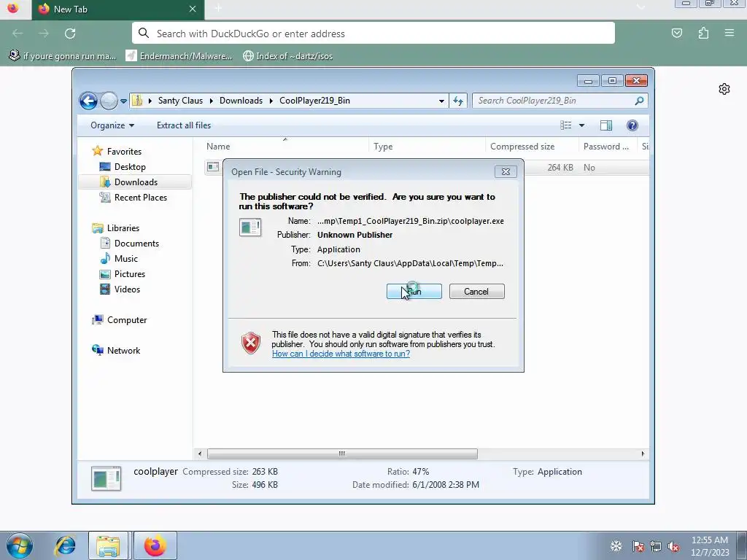Click Extract all files

[x=184, y=125]
